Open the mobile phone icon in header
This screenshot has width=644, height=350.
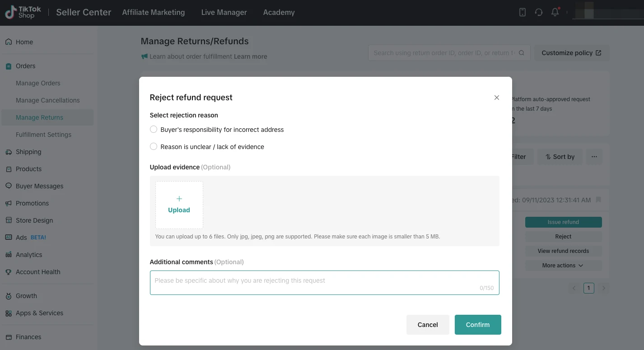pos(523,13)
